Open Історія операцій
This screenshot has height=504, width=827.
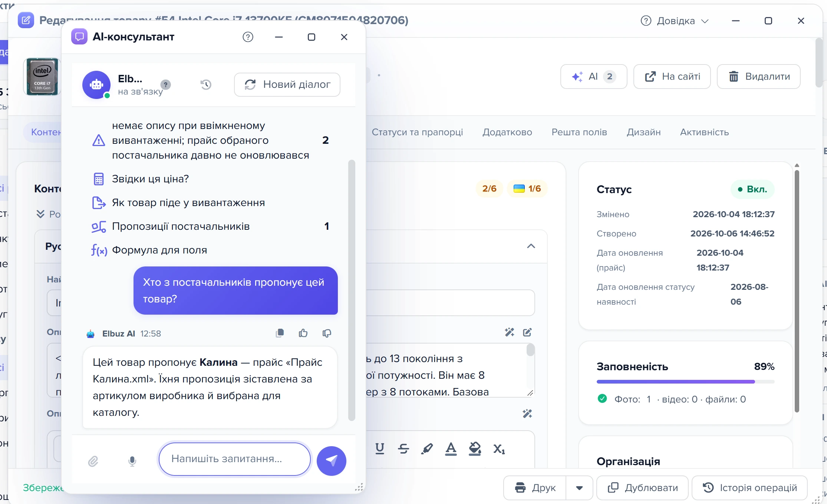tap(750, 488)
